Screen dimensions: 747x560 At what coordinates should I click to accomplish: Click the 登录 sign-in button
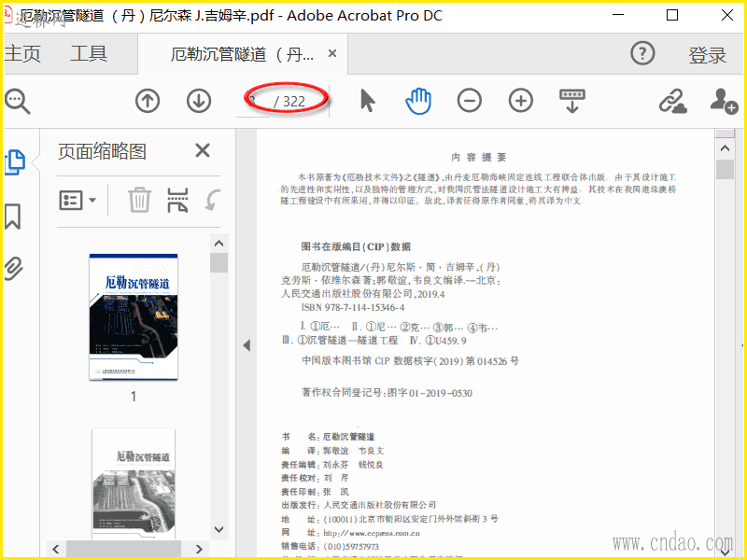click(x=707, y=55)
